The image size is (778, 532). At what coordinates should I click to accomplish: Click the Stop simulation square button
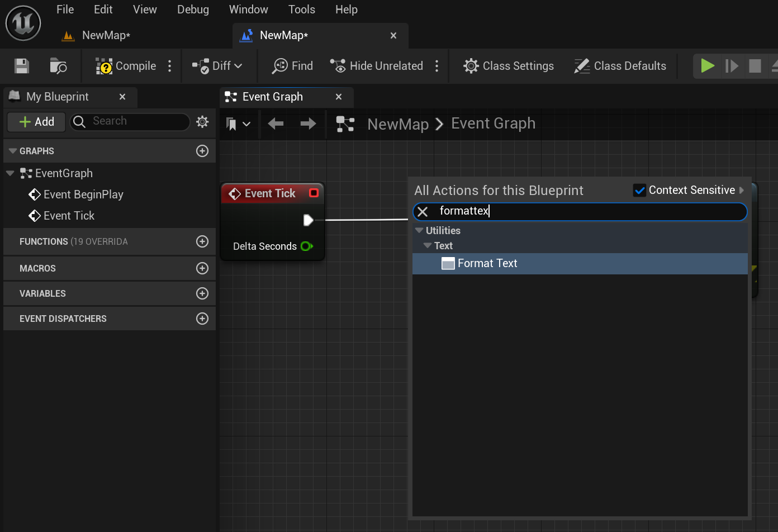(x=755, y=66)
